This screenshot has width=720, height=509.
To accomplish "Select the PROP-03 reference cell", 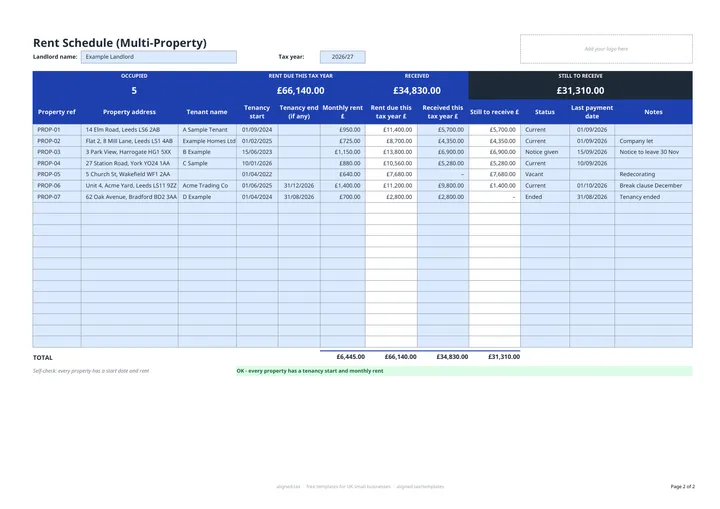I will pos(57,152).
